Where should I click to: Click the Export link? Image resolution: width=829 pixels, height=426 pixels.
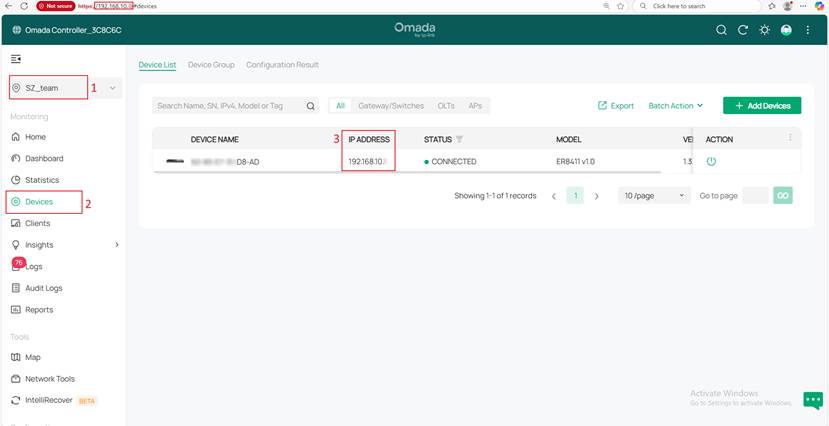tap(616, 105)
